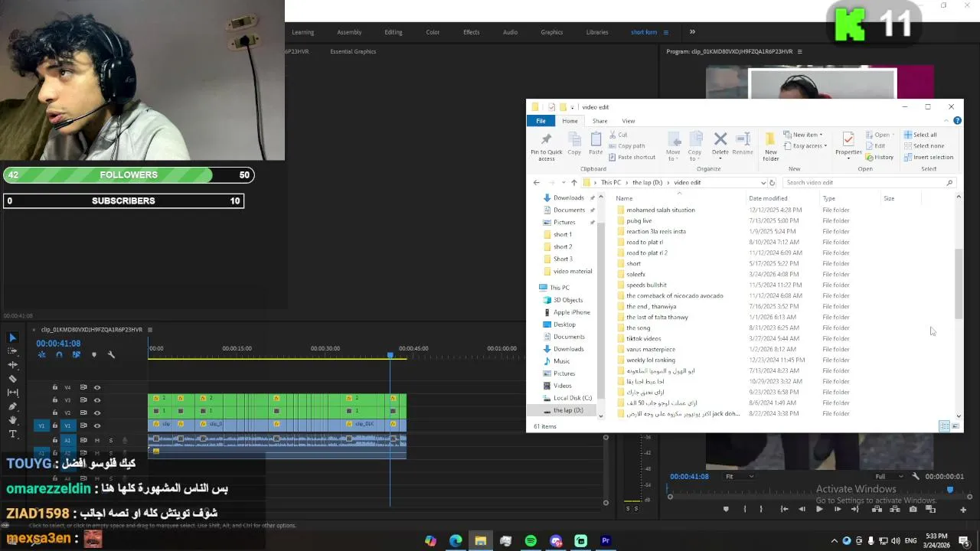The height and width of the screenshot is (551, 980).
Task: Toggle Linked Selection in timeline header
Action: pos(76,354)
